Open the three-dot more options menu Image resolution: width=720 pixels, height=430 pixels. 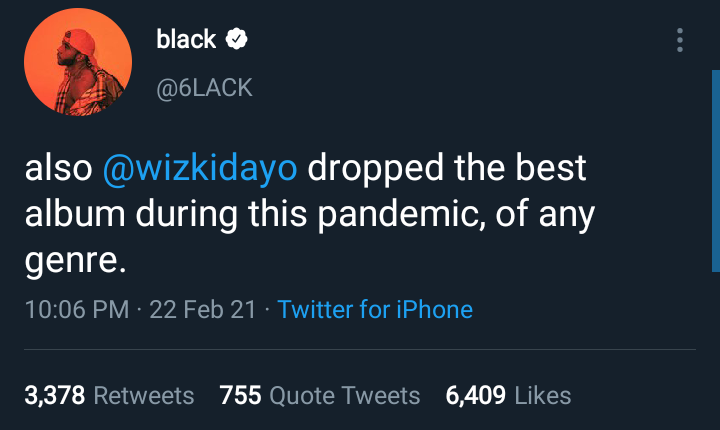click(x=680, y=40)
